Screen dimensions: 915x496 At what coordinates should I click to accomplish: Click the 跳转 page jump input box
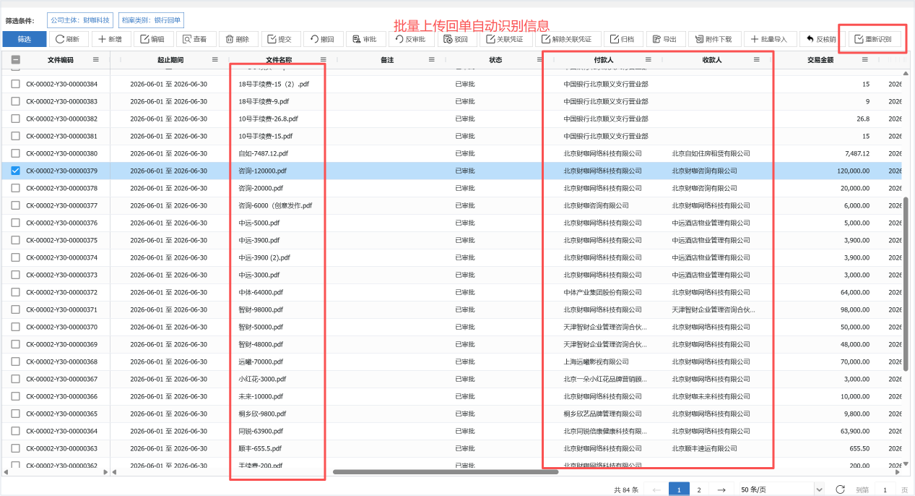885,490
